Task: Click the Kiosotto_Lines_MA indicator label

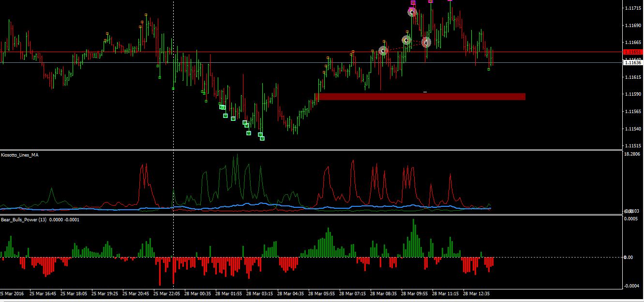Action: (x=20, y=155)
